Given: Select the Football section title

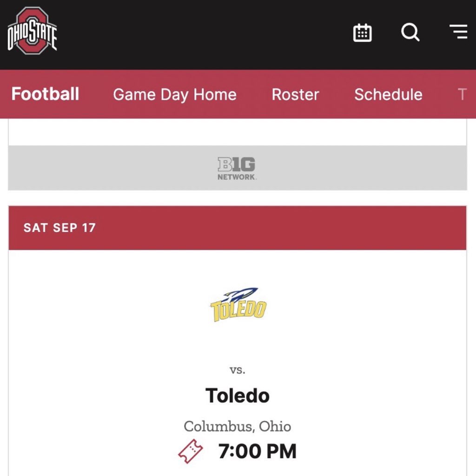Looking at the screenshot, I should pyautogui.click(x=45, y=94).
